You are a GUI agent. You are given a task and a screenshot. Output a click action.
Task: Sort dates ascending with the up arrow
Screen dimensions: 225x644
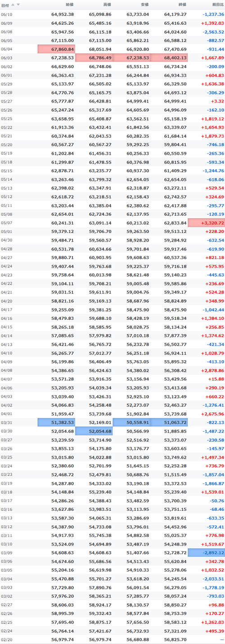(13, 4)
